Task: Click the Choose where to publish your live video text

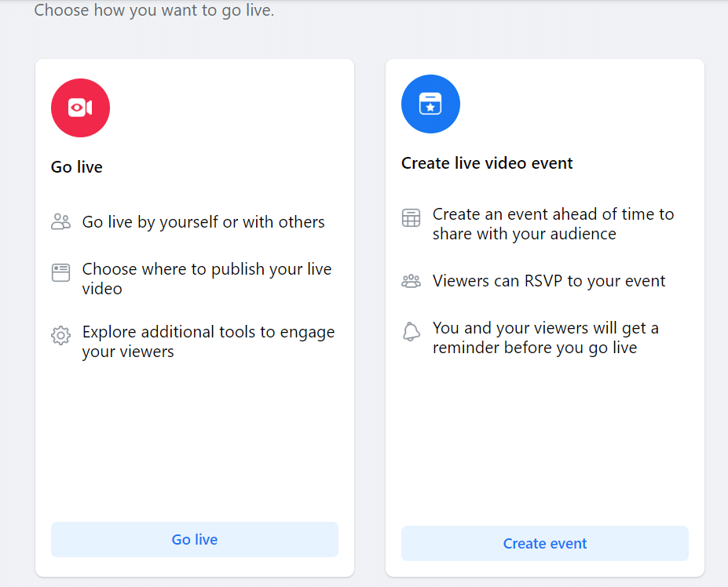Action: tap(207, 279)
